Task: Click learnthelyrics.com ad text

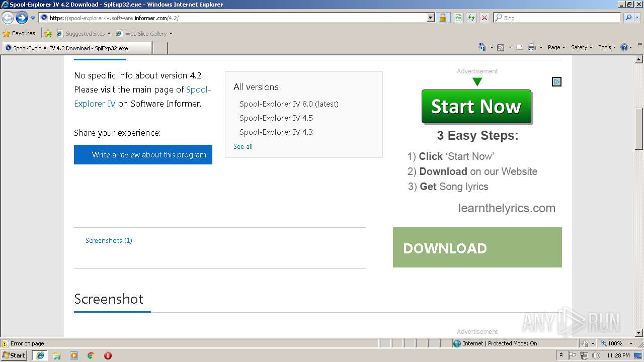Action: 507,208
